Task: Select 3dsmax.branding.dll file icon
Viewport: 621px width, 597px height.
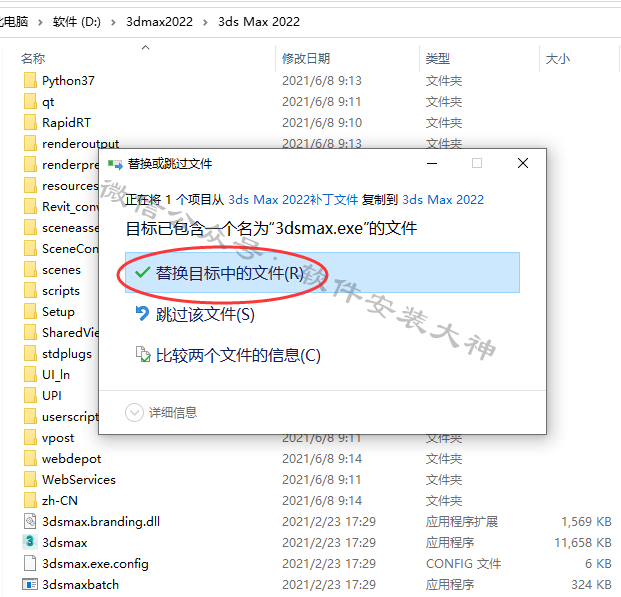Action: (30, 521)
